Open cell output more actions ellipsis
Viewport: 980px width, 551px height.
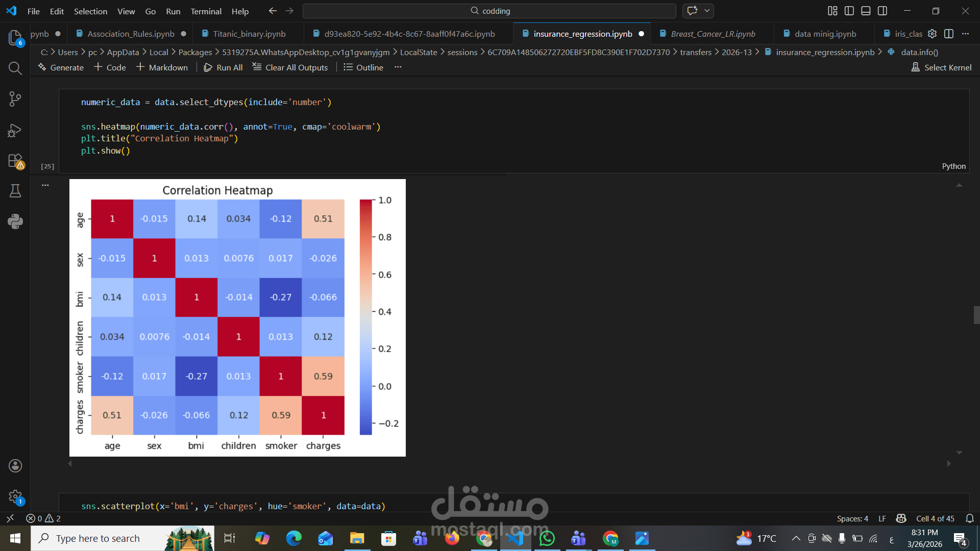(x=45, y=185)
